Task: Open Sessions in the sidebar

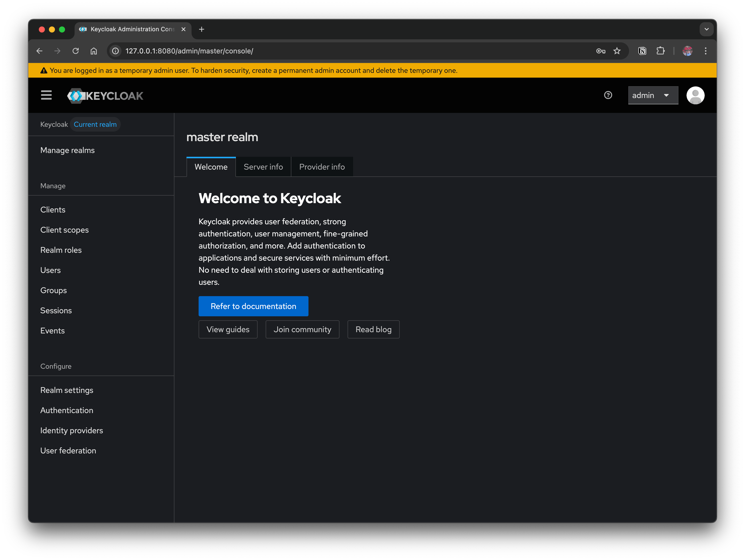Action: pos(101,310)
